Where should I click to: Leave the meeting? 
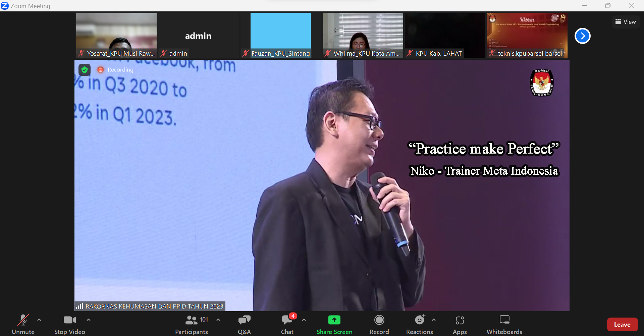622,324
